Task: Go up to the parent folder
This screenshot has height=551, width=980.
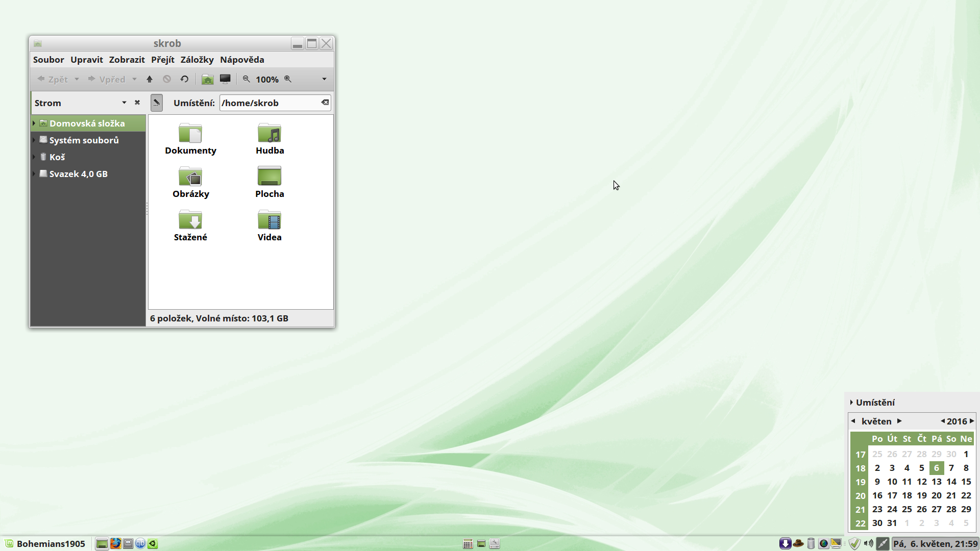Action: pos(150,79)
